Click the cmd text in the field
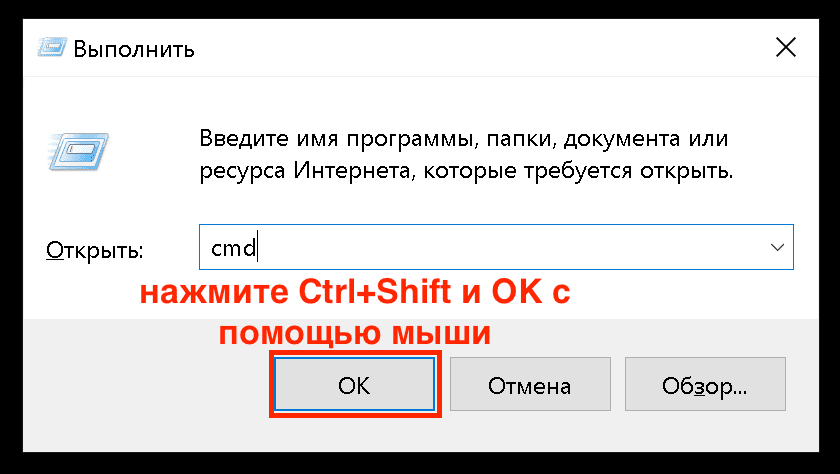 tap(234, 247)
